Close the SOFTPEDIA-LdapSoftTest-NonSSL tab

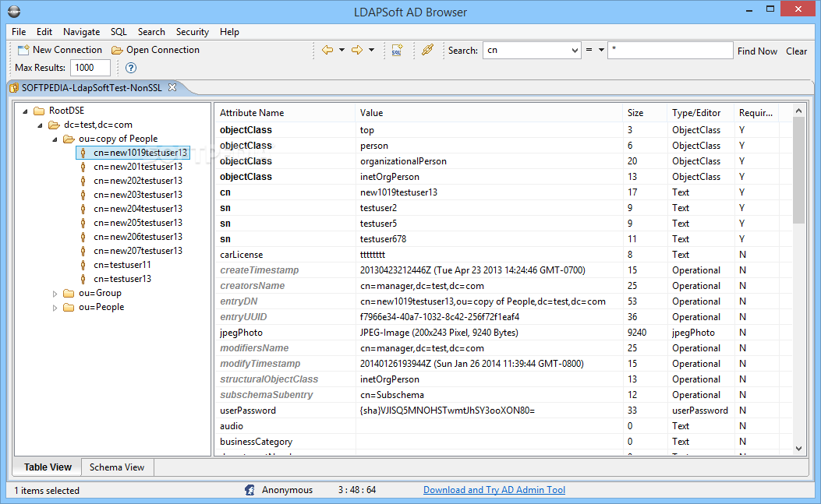172,87
